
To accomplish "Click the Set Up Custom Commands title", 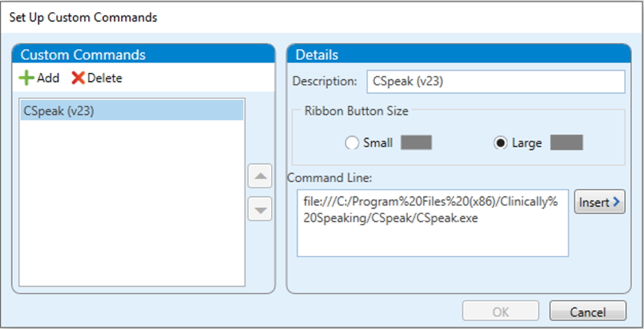I will pyautogui.click(x=83, y=17).
